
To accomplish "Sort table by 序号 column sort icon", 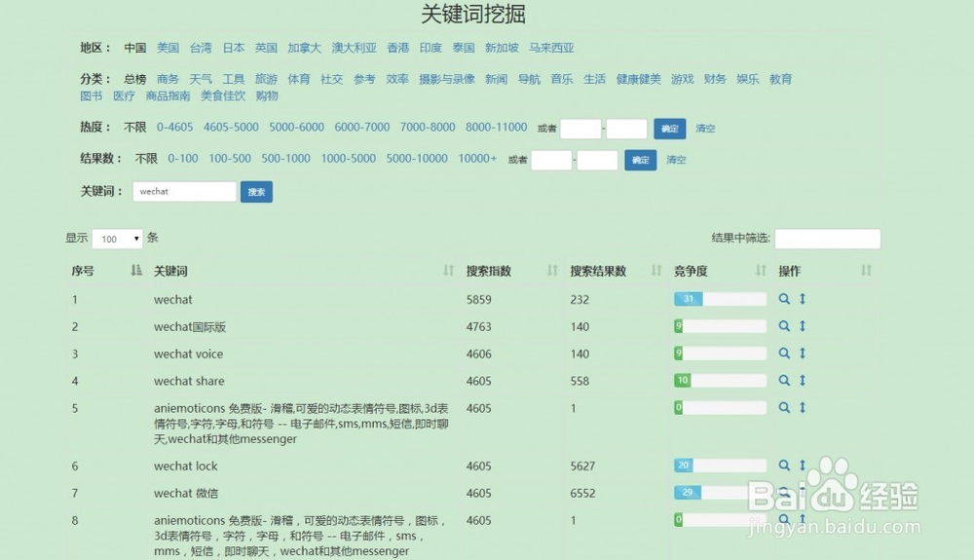I will (x=136, y=270).
